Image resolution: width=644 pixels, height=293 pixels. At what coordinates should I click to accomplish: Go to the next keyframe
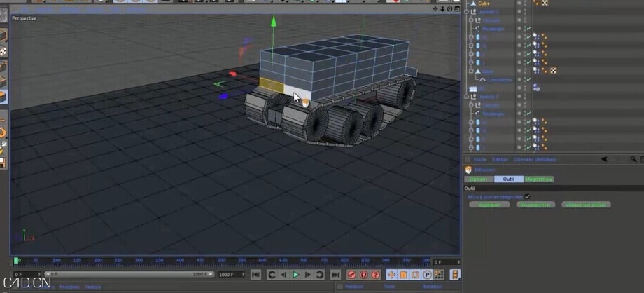[x=319, y=275]
